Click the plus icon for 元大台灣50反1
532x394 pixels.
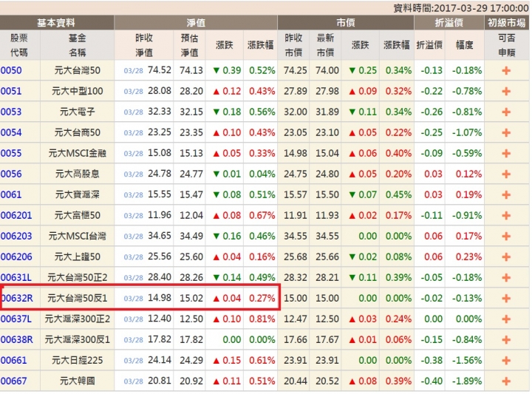click(x=506, y=299)
